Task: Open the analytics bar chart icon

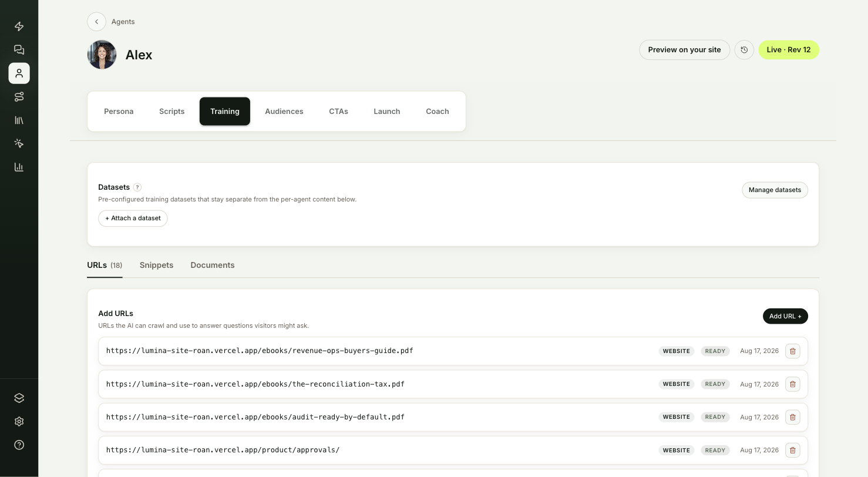Action: tap(19, 167)
